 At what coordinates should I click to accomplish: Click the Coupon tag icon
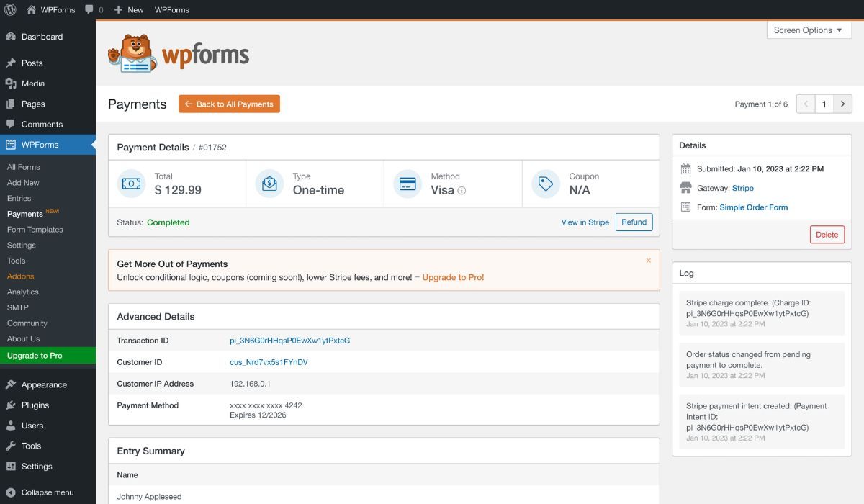point(546,184)
